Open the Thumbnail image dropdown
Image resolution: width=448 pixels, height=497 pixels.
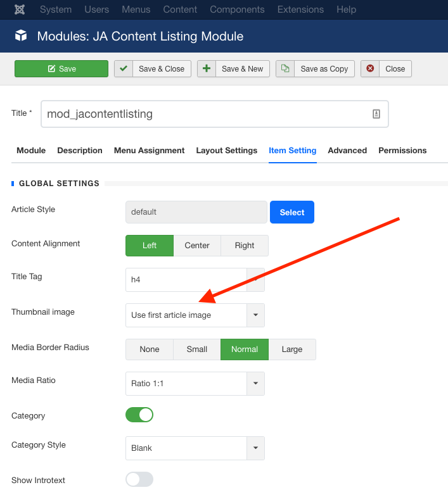pos(195,315)
